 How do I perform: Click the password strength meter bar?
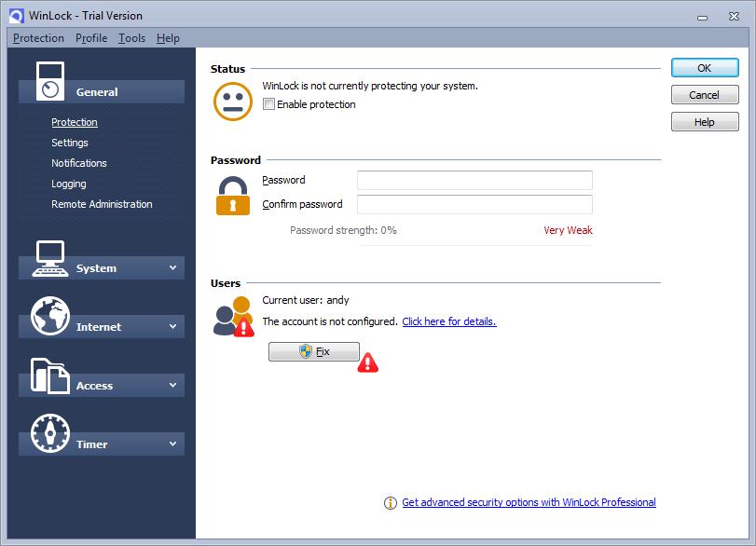474,245
